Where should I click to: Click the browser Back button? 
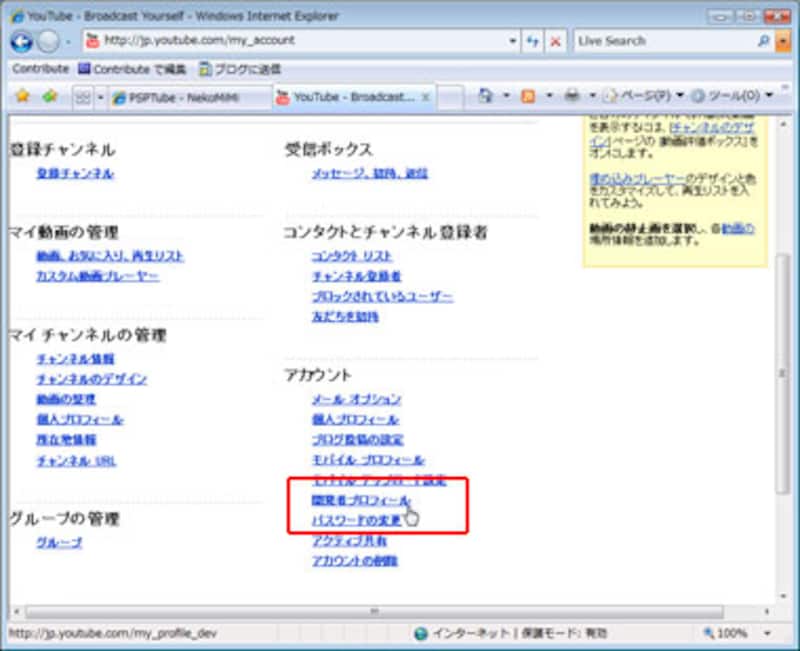tap(22, 42)
